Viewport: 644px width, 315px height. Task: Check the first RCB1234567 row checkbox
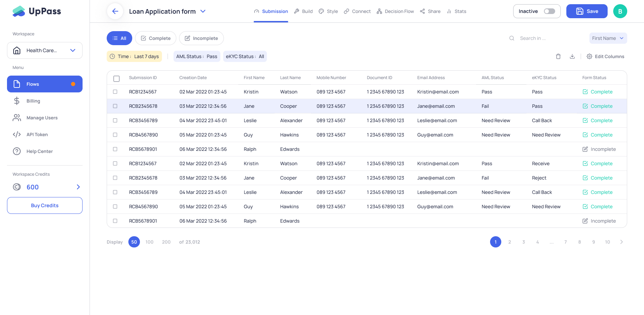[115, 92]
